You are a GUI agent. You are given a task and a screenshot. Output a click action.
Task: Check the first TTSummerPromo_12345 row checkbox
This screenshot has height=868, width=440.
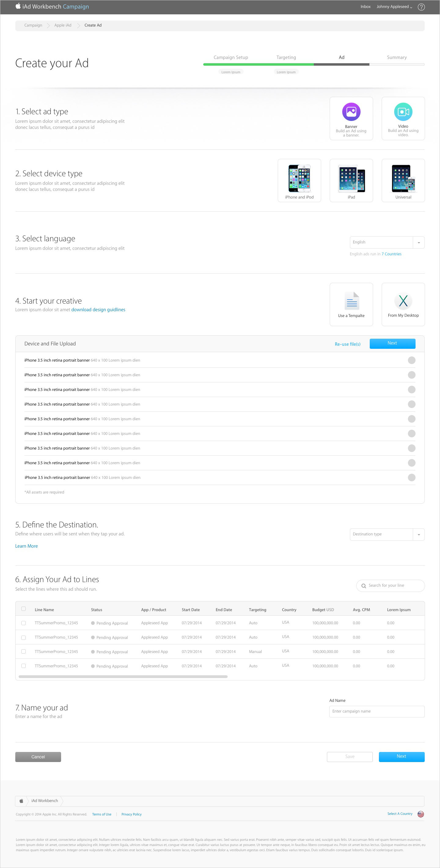[x=24, y=623]
